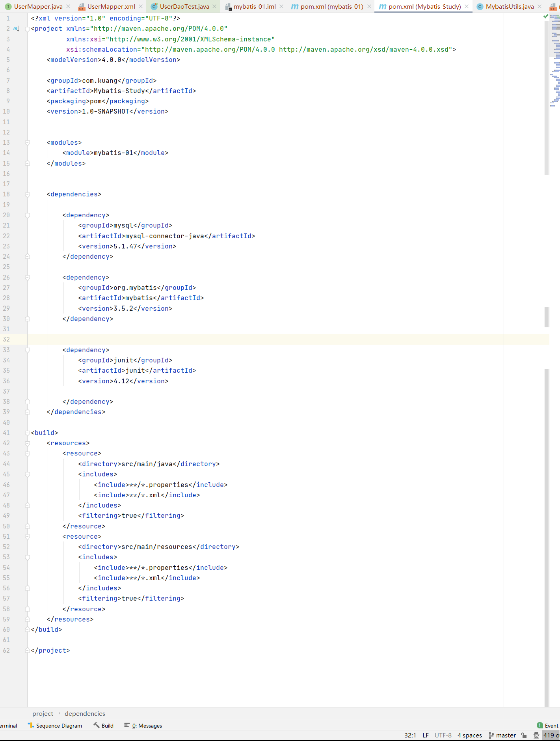Fold the includes block at line 53
This screenshot has width=560, height=741.
click(28, 557)
